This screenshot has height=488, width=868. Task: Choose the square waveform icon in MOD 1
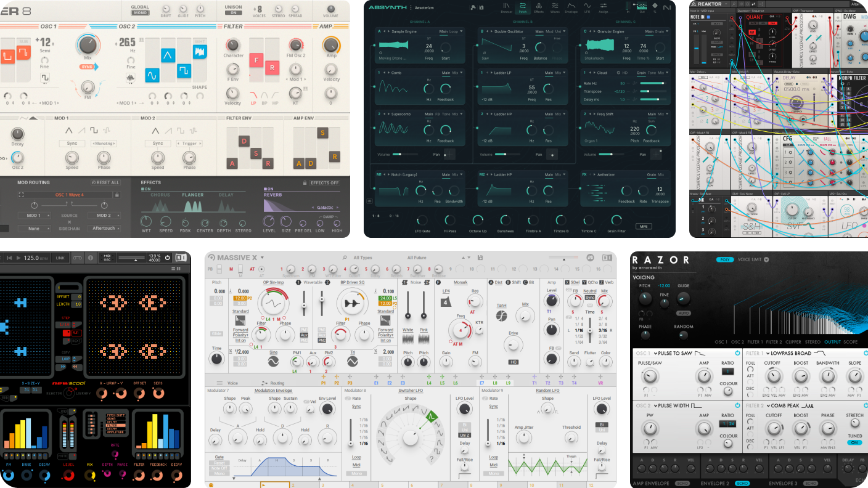pos(93,130)
